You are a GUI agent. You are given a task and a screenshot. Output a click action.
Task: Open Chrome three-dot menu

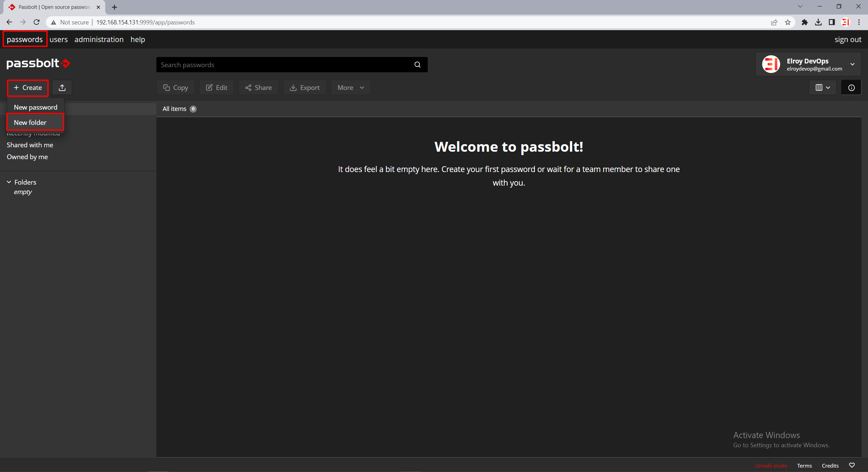coord(859,22)
